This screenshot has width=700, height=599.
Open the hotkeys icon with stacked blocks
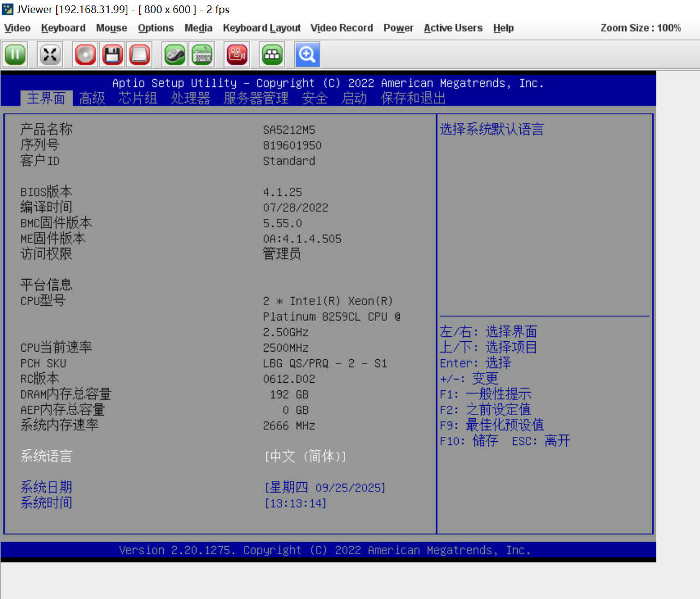tap(272, 55)
